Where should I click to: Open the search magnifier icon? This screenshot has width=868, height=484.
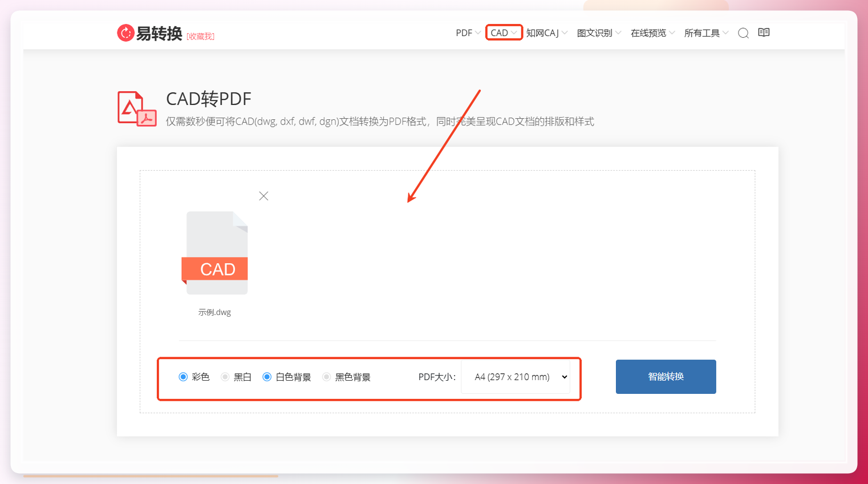tap(743, 33)
